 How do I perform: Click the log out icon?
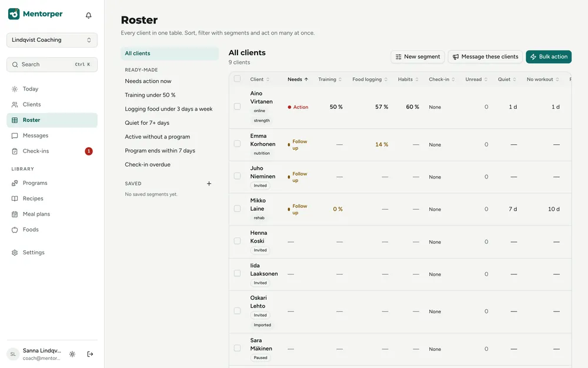tap(90, 354)
